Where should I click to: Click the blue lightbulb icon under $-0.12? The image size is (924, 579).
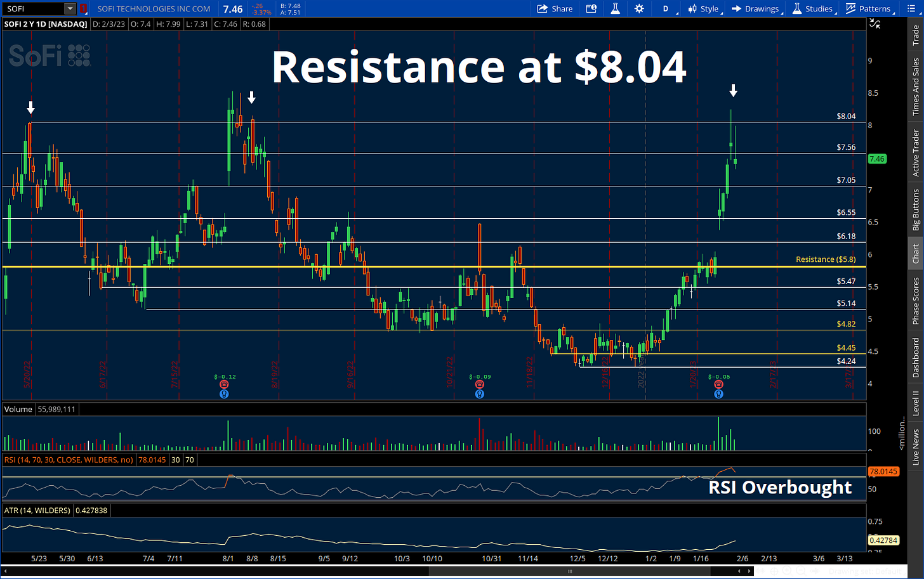(x=223, y=394)
